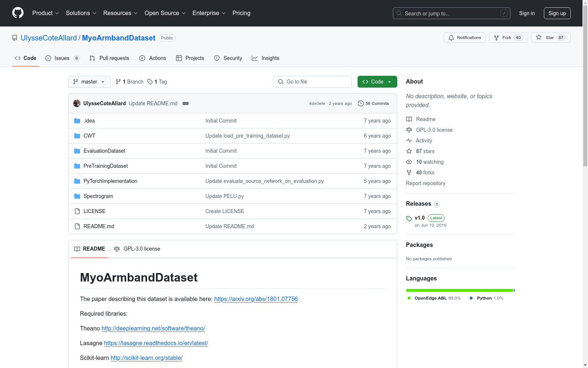The width and height of the screenshot is (588, 368).
Task: Click the tag icon beside 1 Tag
Action: click(150, 82)
